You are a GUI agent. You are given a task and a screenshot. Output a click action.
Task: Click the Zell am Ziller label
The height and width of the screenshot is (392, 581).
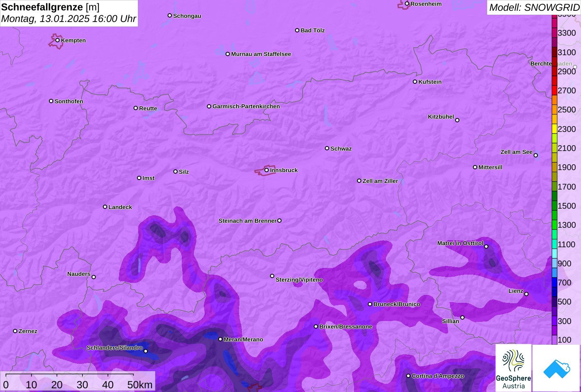380,181
